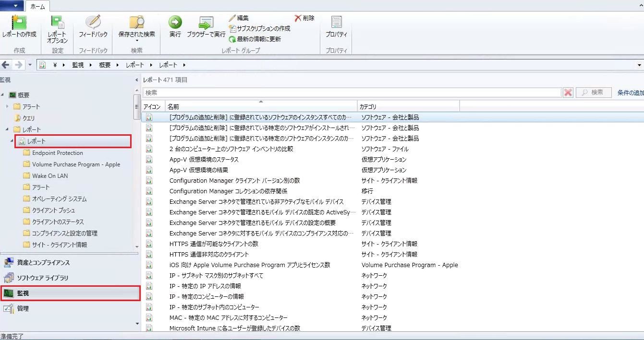This screenshot has height=340, width=644.
Task: Open the 保存された検索 dropdown button
Action: (137, 29)
